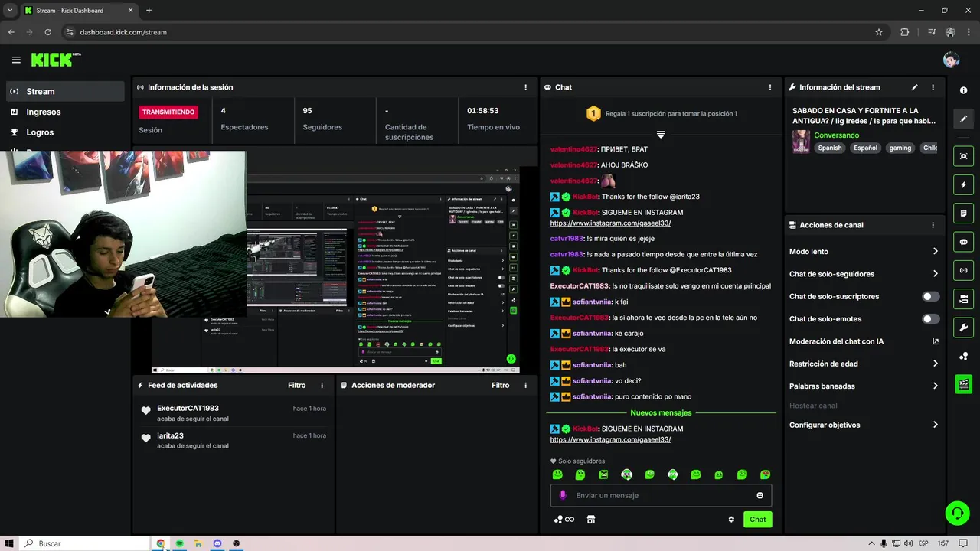Expand Palabras baneadas settings

(864, 386)
